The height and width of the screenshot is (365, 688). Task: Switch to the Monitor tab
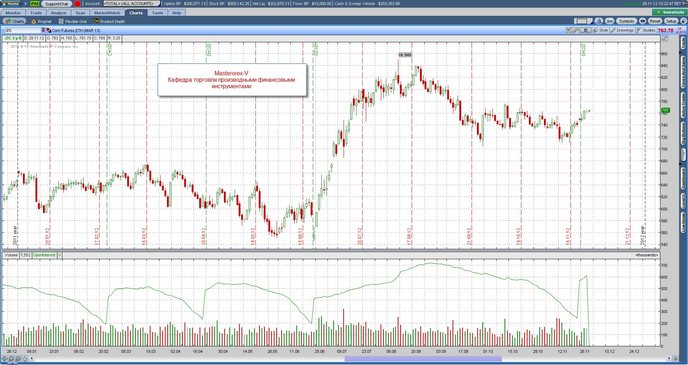[x=13, y=13]
